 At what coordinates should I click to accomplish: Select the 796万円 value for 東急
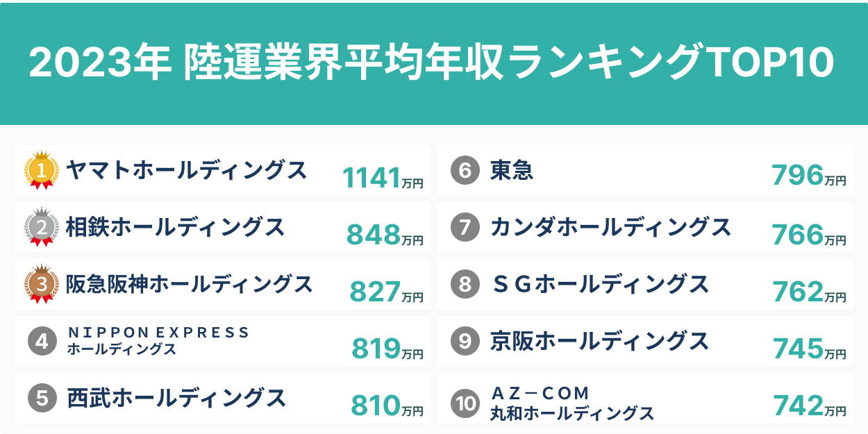(x=809, y=176)
